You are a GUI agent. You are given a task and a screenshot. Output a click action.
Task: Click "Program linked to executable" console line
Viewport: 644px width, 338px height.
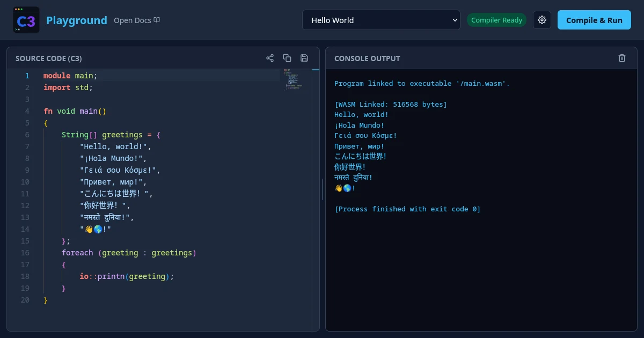pyautogui.click(x=422, y=83)
